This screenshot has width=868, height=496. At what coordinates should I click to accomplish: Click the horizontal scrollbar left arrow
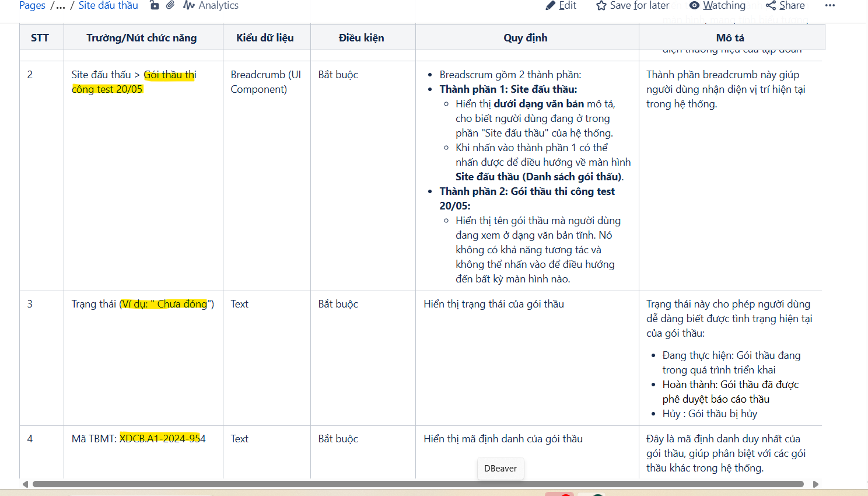coord(25,484)
